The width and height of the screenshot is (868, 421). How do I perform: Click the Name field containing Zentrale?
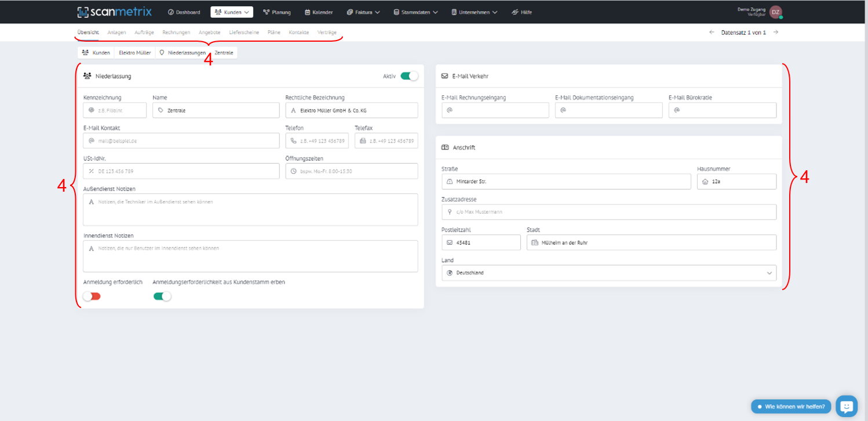tap(216, 110)
